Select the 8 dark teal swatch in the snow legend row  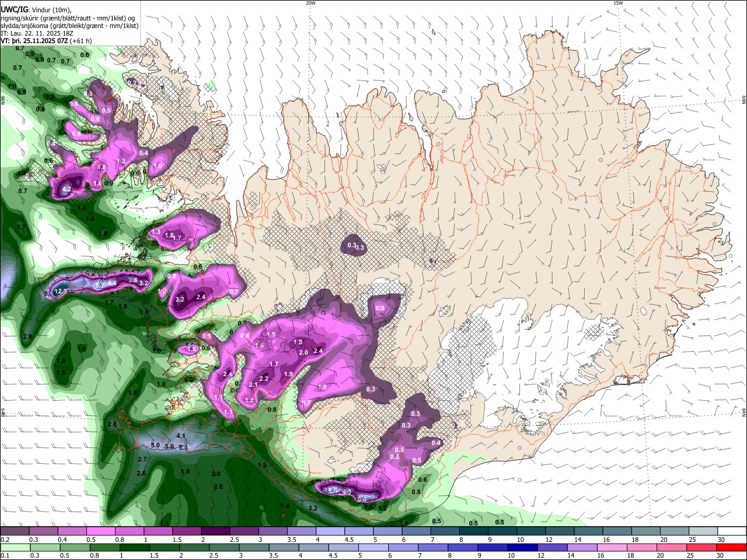(x=473, y=531)
